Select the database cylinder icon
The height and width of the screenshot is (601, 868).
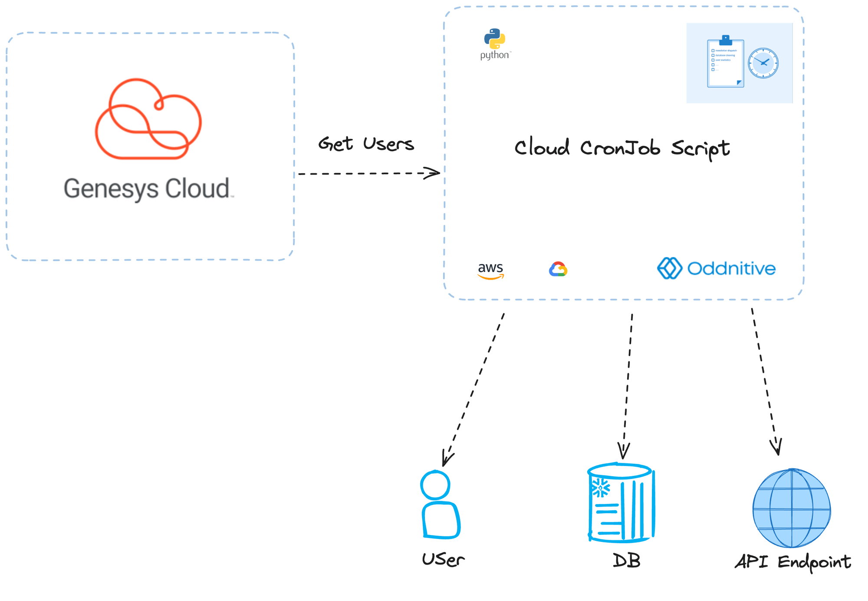pyautogui.click(x=621, y=503)
